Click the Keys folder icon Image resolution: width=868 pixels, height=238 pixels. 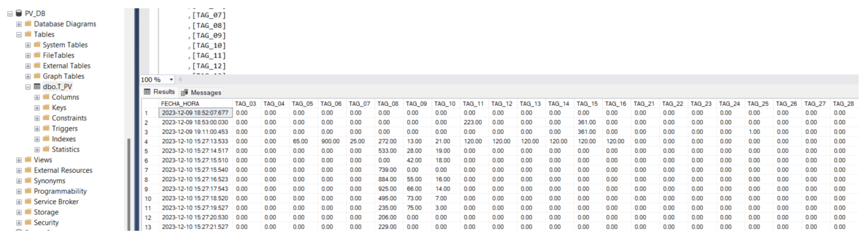[x=46, y=107]
